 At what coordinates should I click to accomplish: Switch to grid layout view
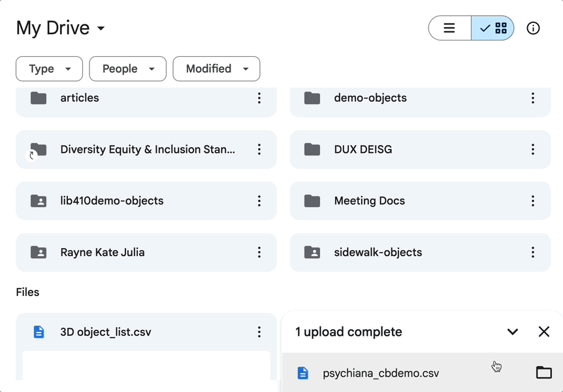493,29
